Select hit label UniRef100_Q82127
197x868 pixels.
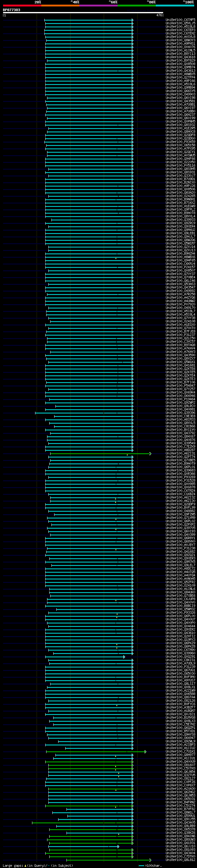coord(180,779)
